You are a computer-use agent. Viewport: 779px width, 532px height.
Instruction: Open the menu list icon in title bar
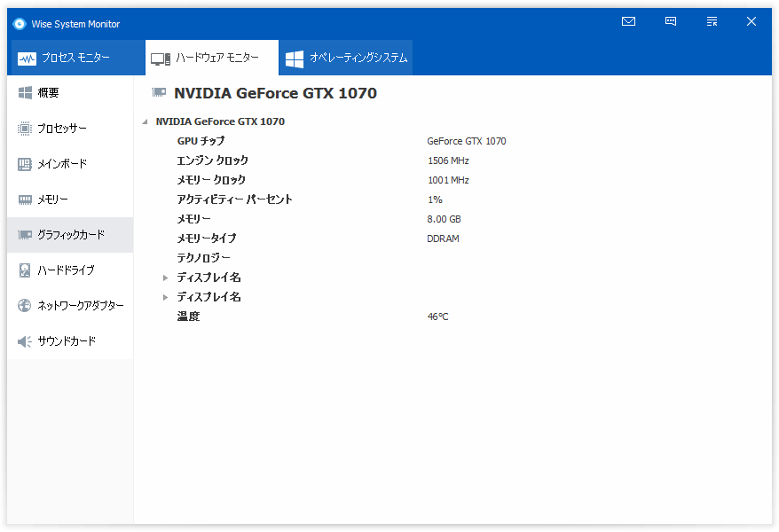click(712, 21)
